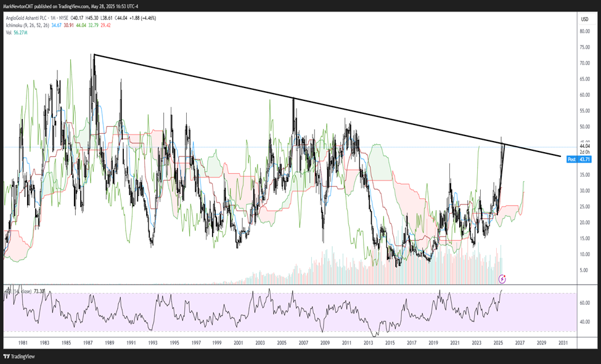Click the blue Post 43.71 price label

(579, 160)
